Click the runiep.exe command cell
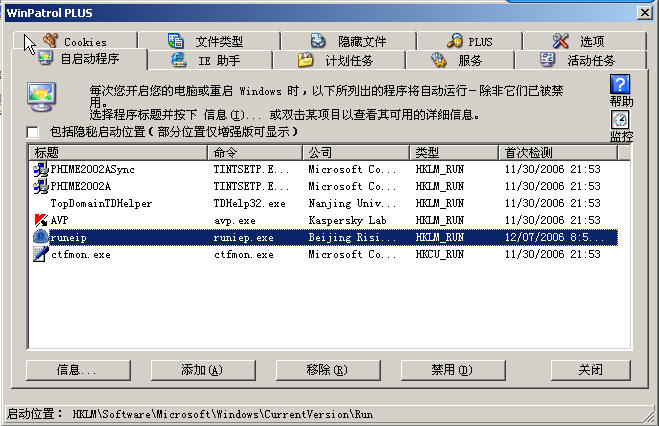659x426 pixels. pos(243,237)
